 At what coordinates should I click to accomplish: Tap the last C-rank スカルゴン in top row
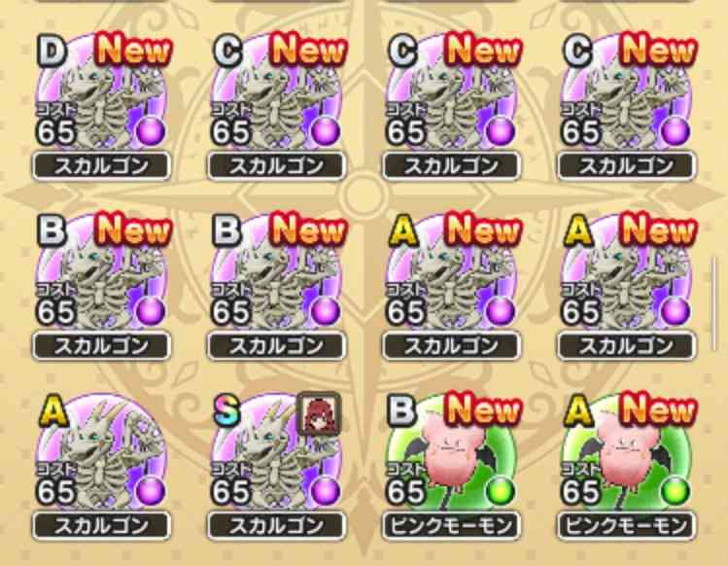pos(626,93)
